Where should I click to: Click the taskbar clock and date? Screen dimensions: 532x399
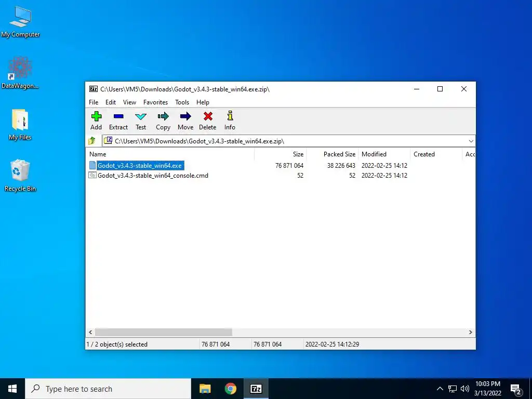(x=487, y=389)
